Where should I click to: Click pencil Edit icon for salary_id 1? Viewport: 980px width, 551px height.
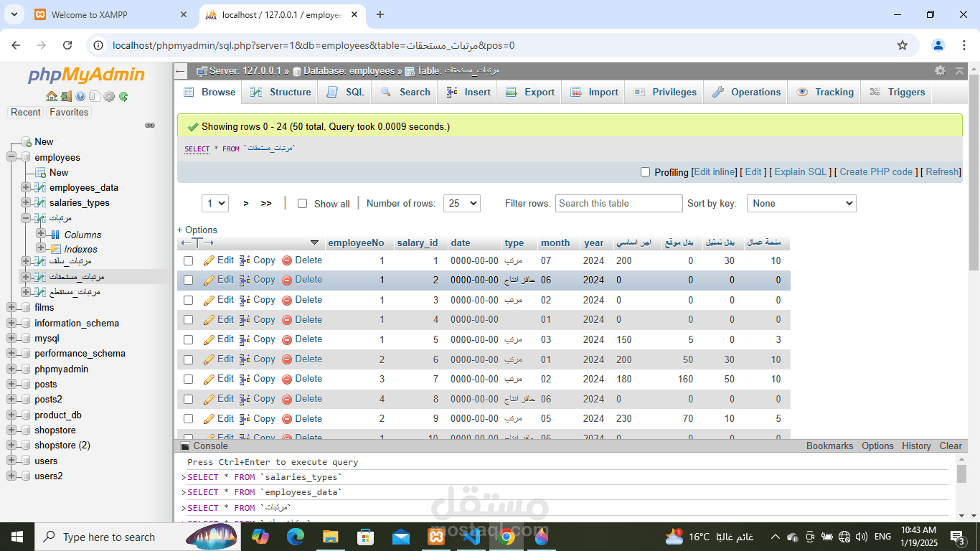[209, 260]
